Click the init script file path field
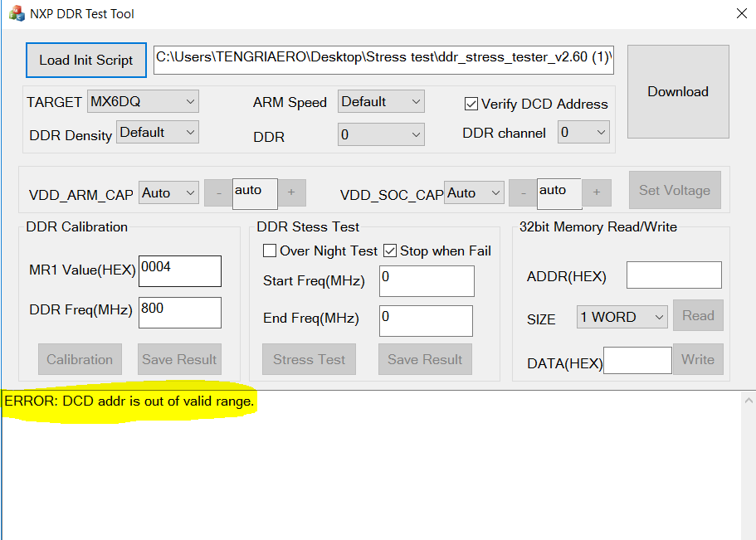The width and height of the screenshot is (756, 540). (x=383, y=60)
